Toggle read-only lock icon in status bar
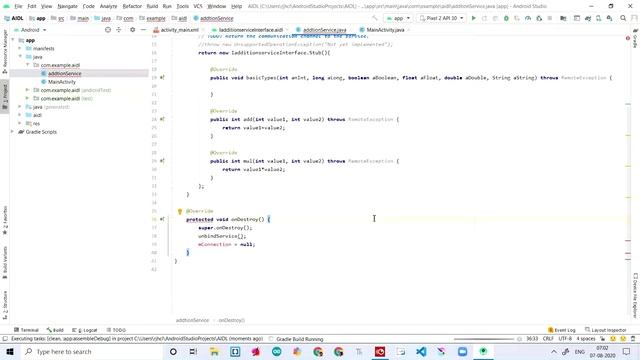The height and width of the screenshot is (360, 640). pos(602,339)
